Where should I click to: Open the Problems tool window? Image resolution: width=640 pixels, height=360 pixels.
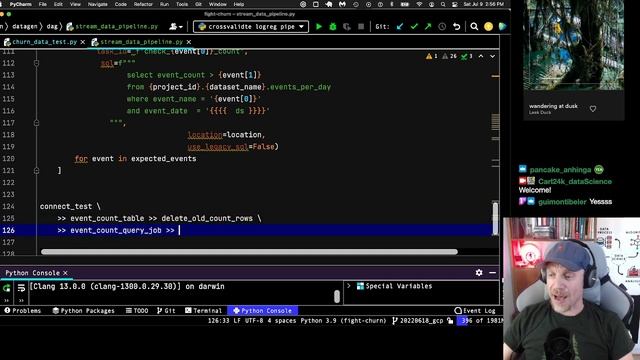[x=23, y=311]
